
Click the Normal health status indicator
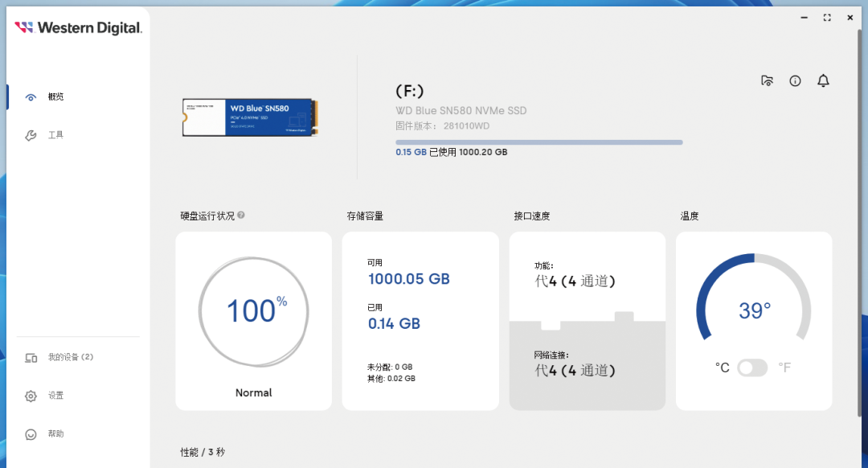(x=253, y=392)
